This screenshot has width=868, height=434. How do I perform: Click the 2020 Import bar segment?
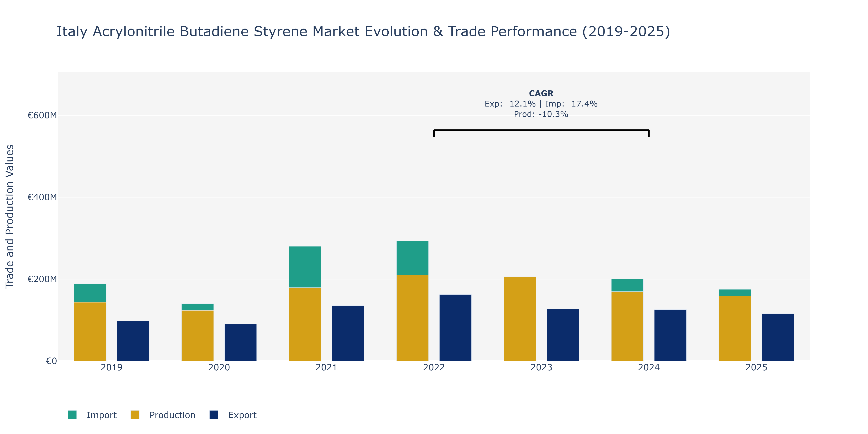[x=197, y=307]
